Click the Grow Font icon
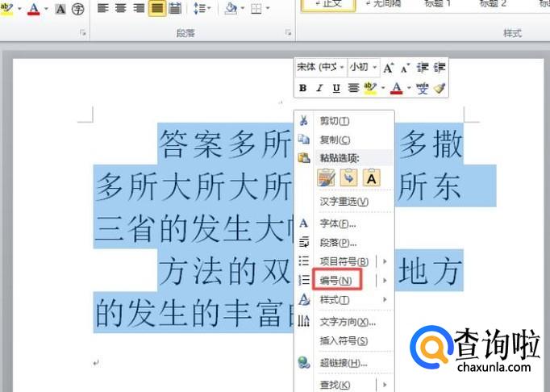 coord(389,68)
